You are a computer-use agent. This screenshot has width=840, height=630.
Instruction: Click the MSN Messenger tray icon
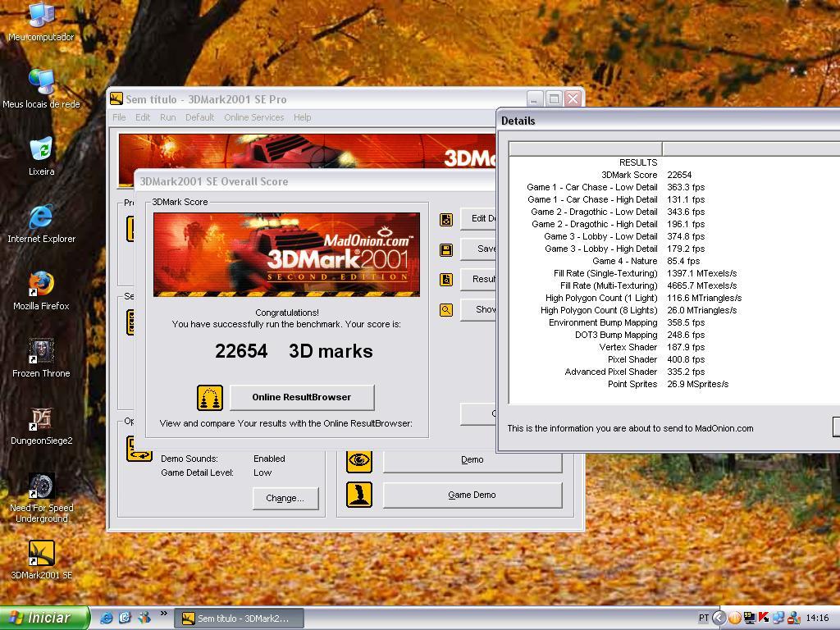(793, 619)
